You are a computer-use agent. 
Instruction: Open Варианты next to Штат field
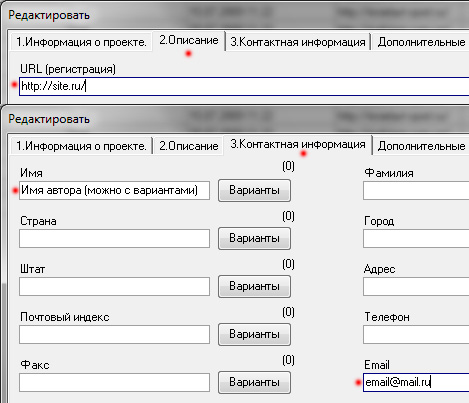point(254,286)
